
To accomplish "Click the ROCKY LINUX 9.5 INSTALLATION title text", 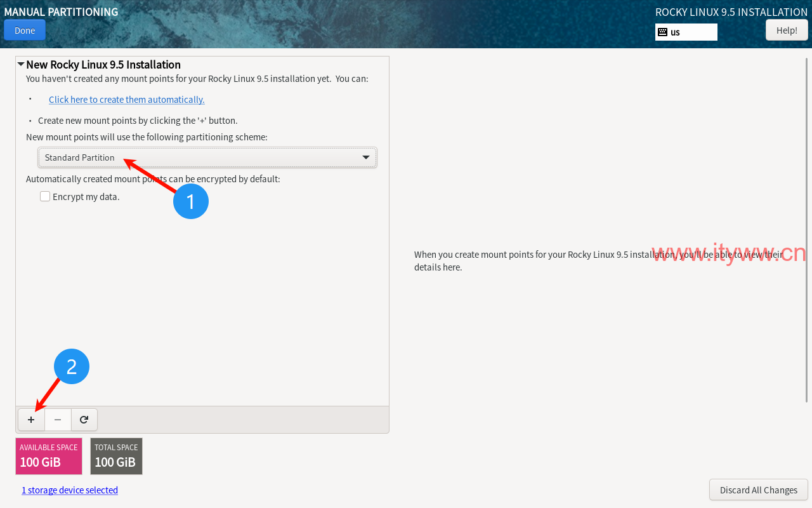I will [x=731, y=12].
